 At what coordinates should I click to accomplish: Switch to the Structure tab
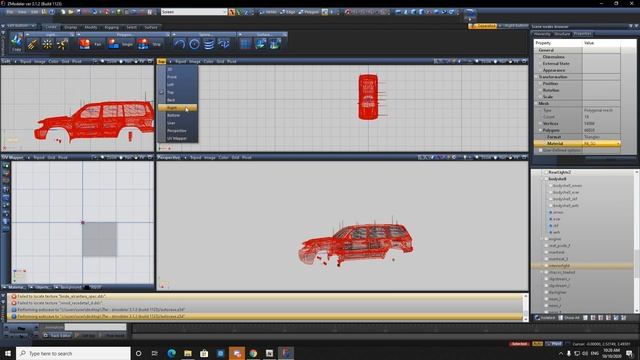[562, 34]
